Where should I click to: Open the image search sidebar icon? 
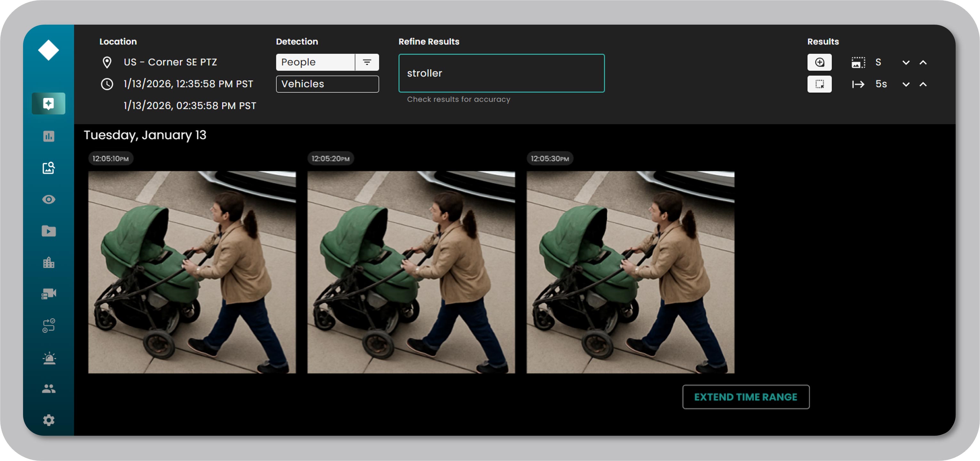(48, 168)
